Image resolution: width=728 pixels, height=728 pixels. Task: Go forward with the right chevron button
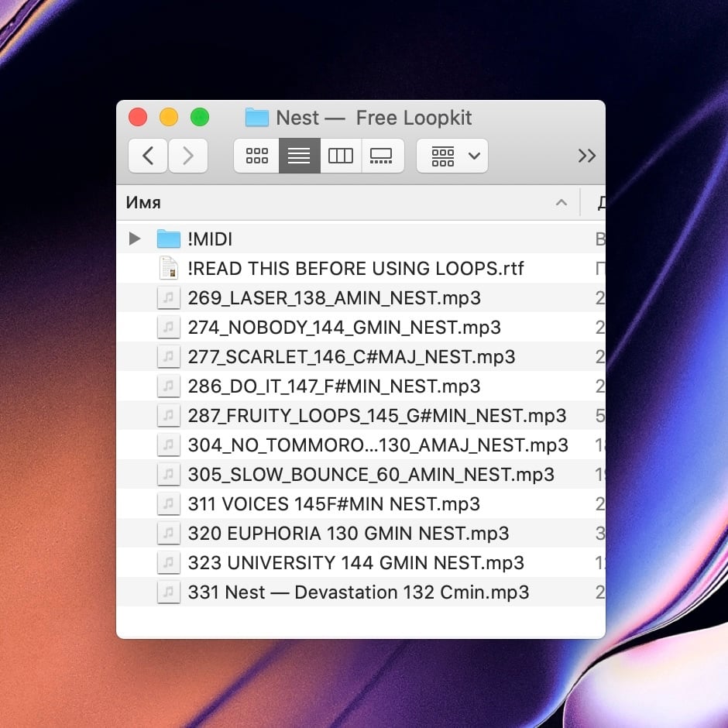(x=188, y=156)
